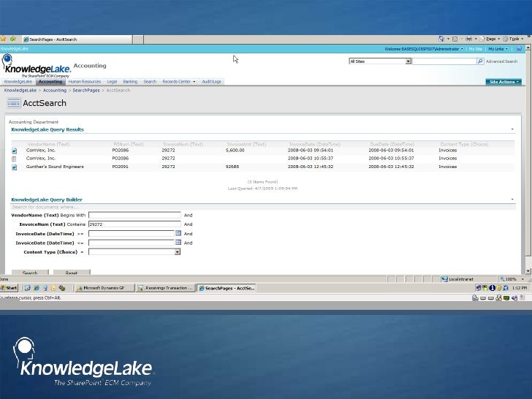Click the browser Print icon
Image resolution: width=532 pixels, height=399 pixels.
(468, 39)
